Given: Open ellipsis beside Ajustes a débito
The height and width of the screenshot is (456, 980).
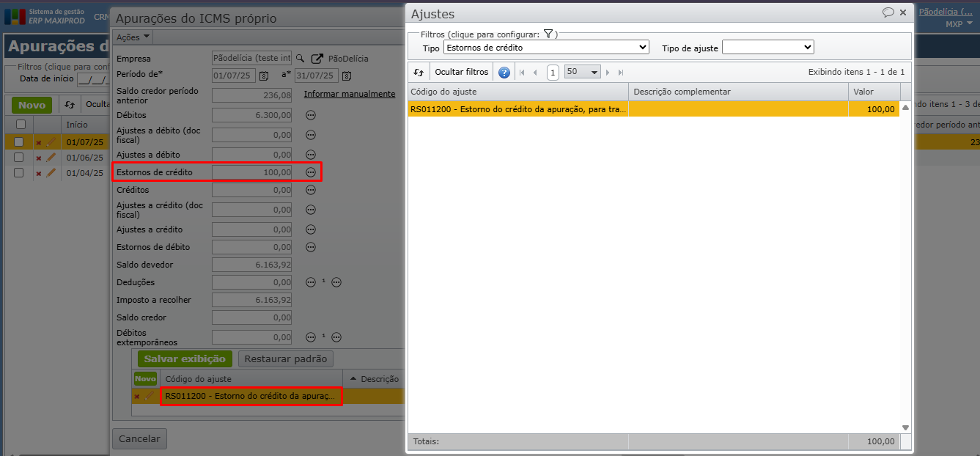Looking at the screenshot, I should point(311,155).
